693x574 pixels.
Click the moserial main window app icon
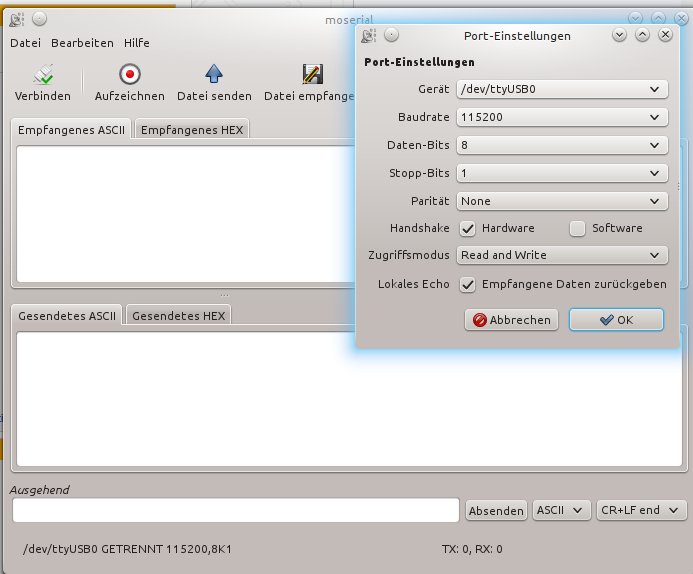(17, 19)
